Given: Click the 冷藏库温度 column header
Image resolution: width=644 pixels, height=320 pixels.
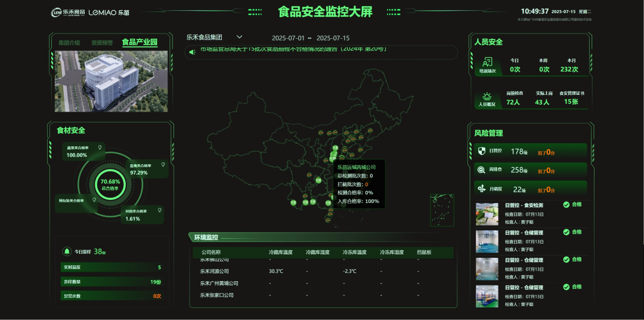Looking at the screenshot, I should (x=280, y=252).
